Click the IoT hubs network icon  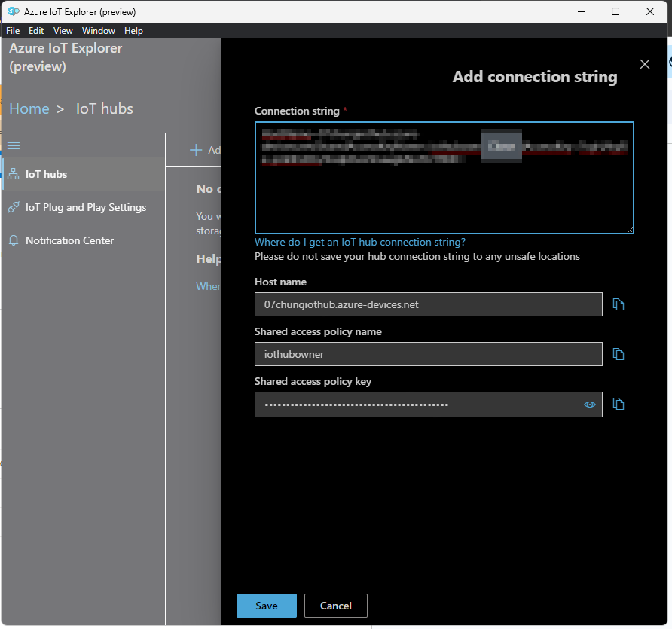click(x=14, y=174)
